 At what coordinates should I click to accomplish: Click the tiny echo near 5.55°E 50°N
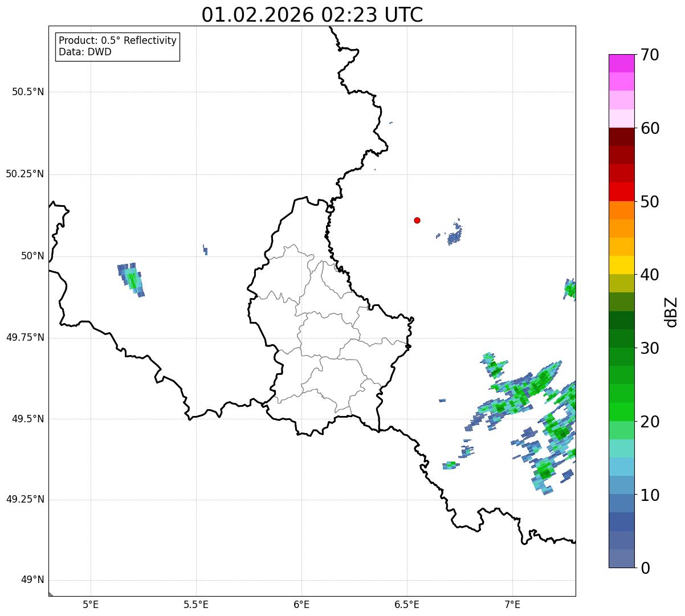205,250
